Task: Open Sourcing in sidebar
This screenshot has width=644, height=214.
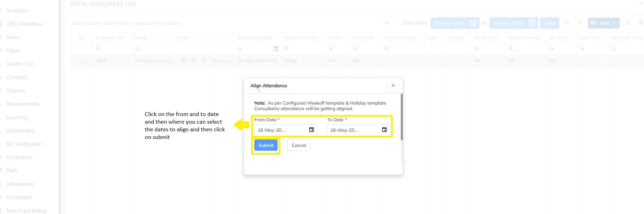Action: tap(17, 117)
